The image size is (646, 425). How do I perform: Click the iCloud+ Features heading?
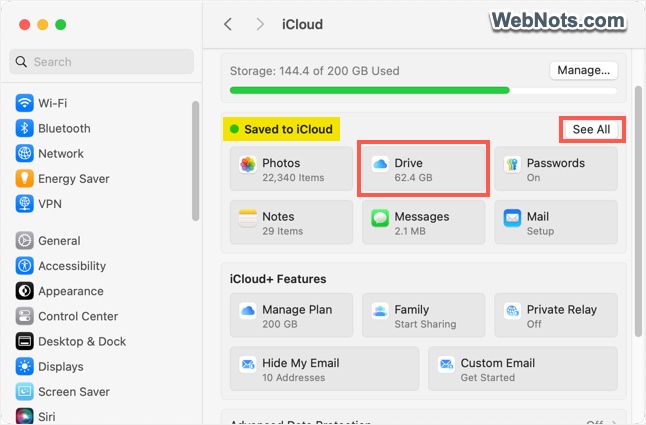[278, 279]
